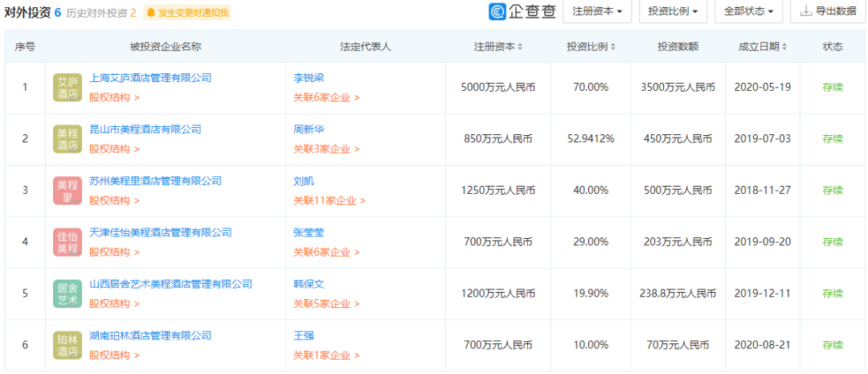Viewport: 868px width, 374px height.
Task: Click the 203万元人民币 investment amount cell
Action: click(678, 242)
